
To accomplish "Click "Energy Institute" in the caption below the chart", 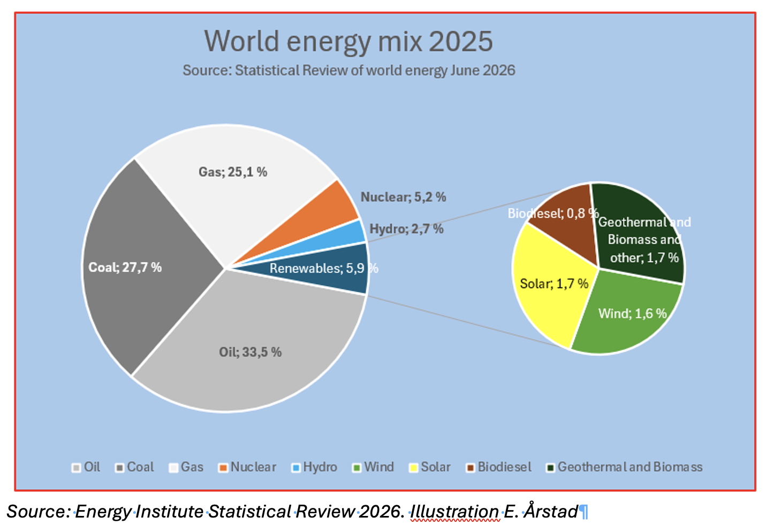I will pos(139,512).
